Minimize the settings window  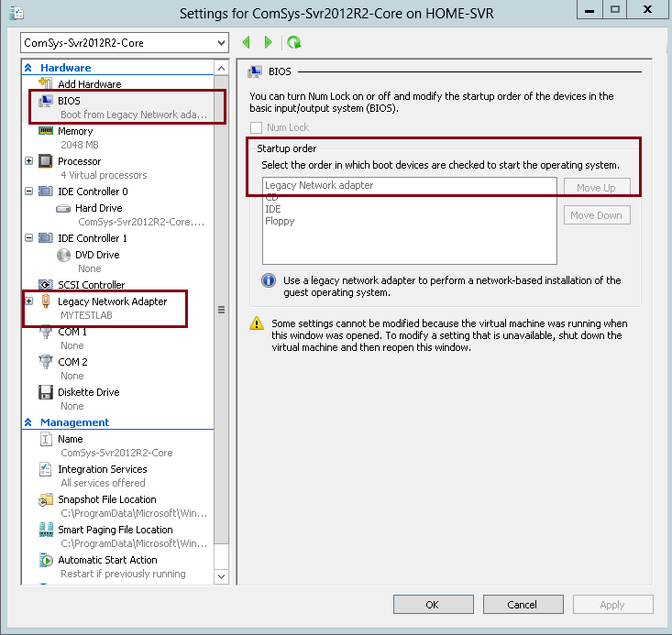(589, 10)
